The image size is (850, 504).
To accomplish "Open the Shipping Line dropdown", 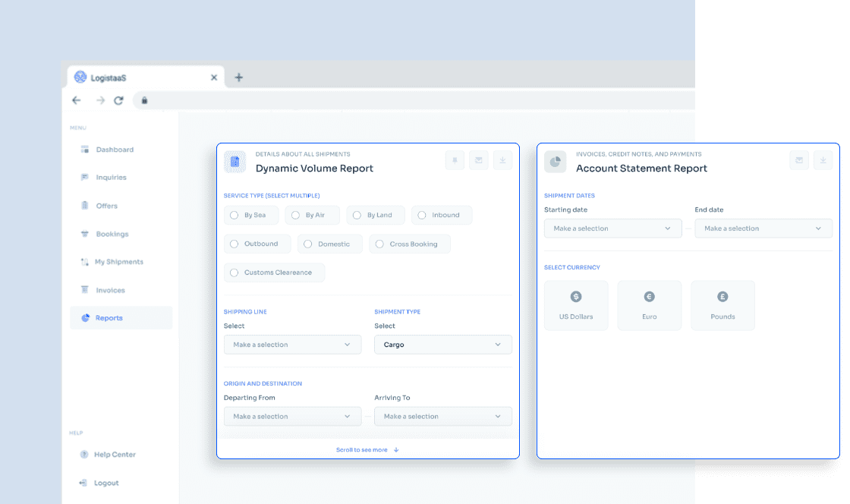I will click(x=292, y=345).
